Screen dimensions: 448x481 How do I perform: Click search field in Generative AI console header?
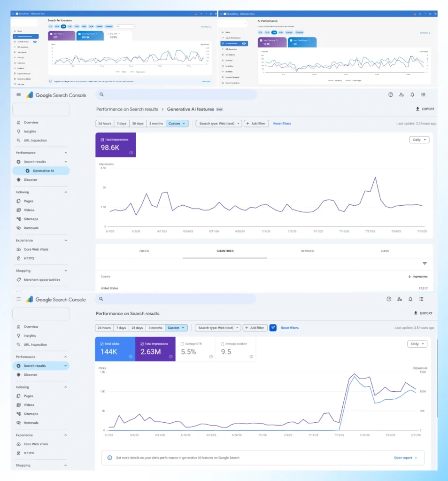click(x=176, y=95)
